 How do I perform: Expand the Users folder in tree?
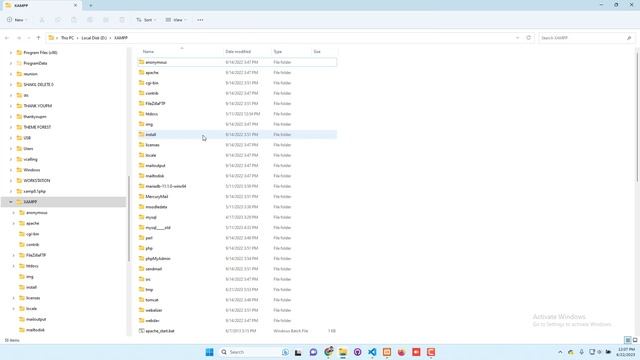(x=11, y=149)
